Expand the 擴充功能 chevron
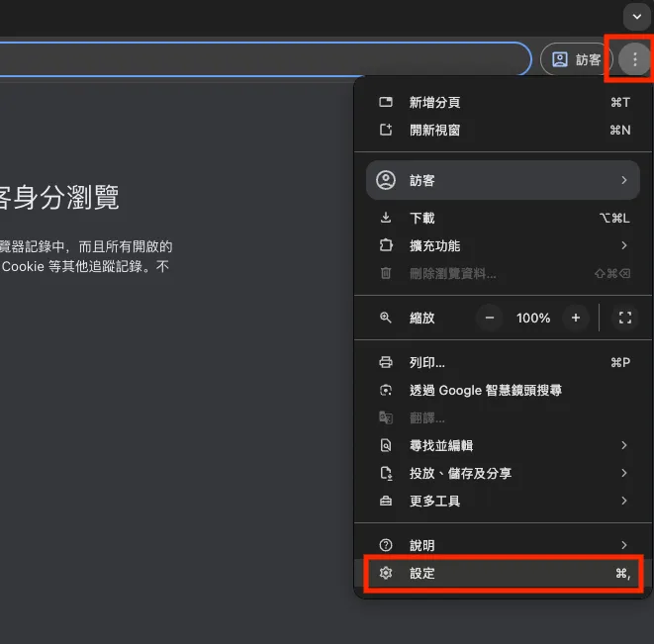 (624, 245)
